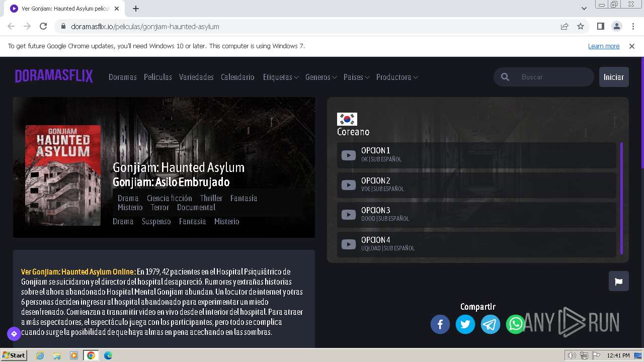644x362 pixels.
Task: Open the purple floating widget icon
Action: point(14,333)
